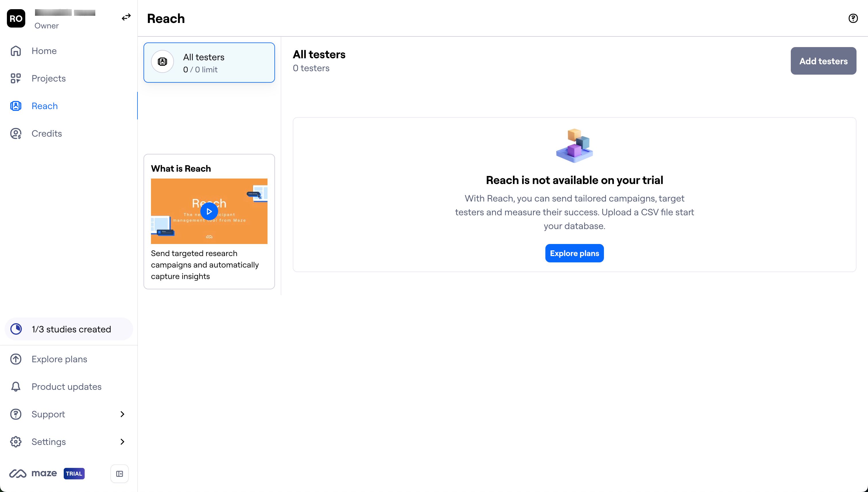Click the maze logo
The width and height of the screenshot is (868, 492).
click(33, 473)
